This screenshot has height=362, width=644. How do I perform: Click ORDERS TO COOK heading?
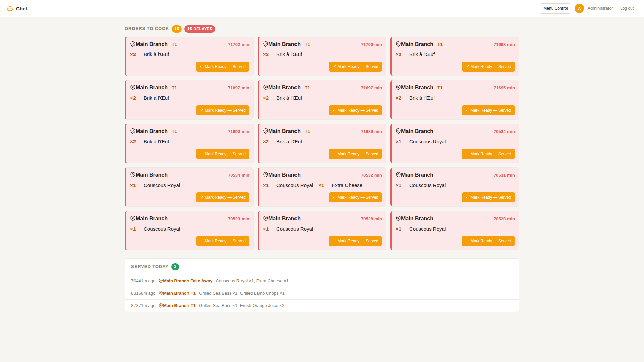[147, 29]
